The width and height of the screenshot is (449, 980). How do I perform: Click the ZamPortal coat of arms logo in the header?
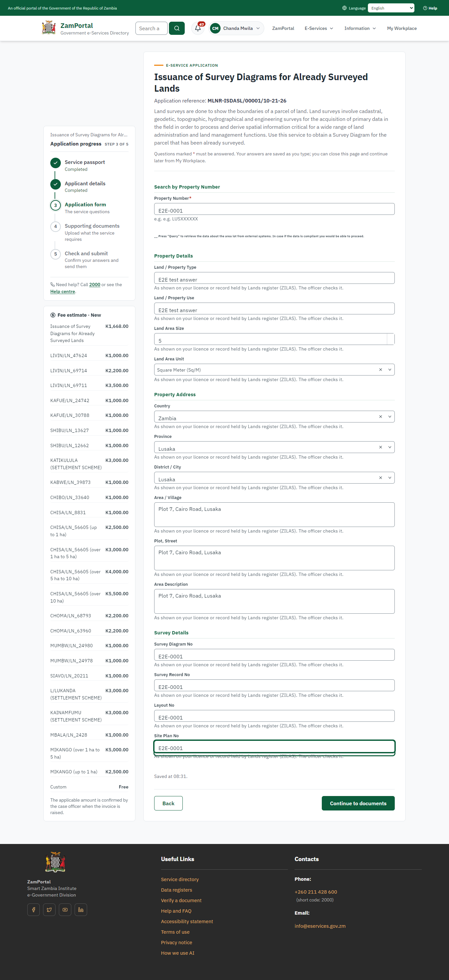[x=49, y=28]
